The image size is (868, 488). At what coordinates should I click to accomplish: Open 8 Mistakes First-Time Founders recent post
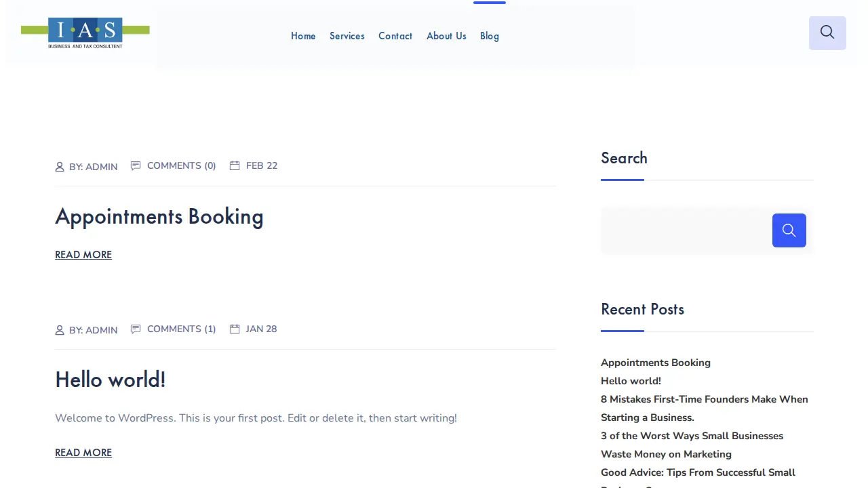click(705, 408)
